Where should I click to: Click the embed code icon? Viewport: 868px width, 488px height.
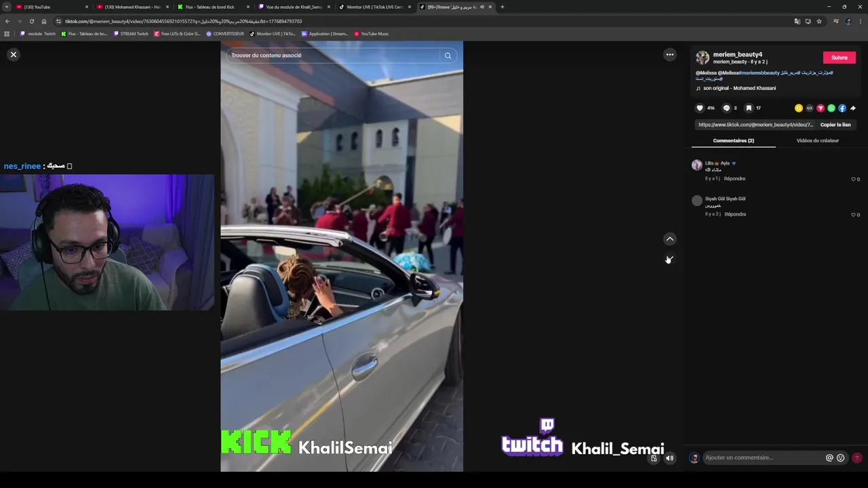coord(810,108)
